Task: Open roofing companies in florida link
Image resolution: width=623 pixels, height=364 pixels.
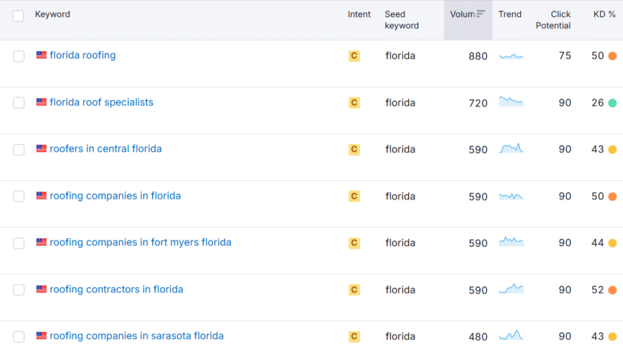Action: (x=115, y=196)
